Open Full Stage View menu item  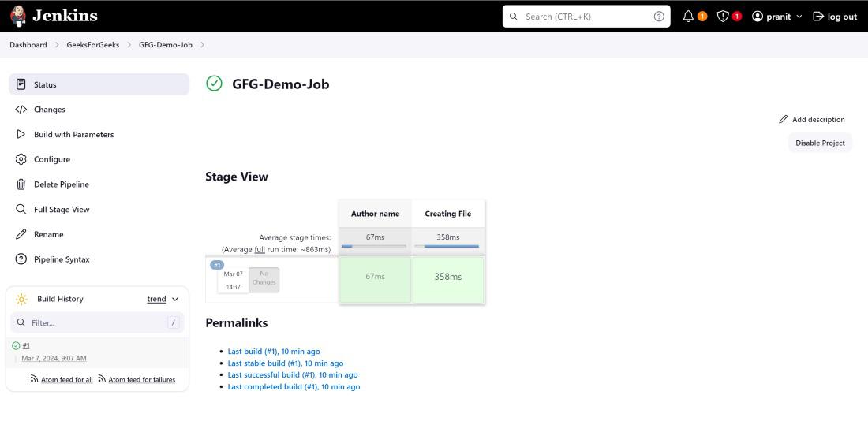(99, 209)
